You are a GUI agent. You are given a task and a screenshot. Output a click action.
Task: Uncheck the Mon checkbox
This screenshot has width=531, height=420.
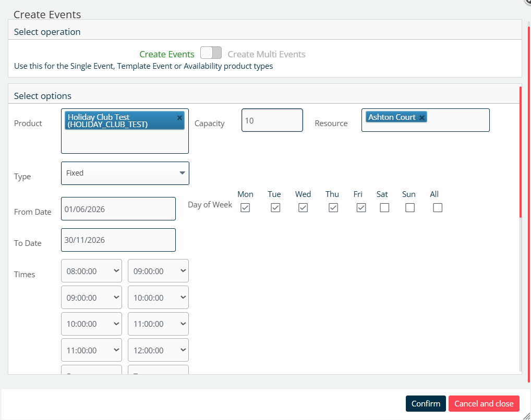(245, 207)
